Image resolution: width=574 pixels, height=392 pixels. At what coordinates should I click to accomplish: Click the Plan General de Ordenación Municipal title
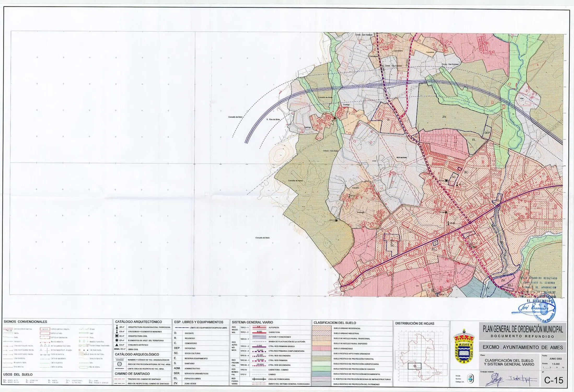pyautogui.click(x=523, y=329)
